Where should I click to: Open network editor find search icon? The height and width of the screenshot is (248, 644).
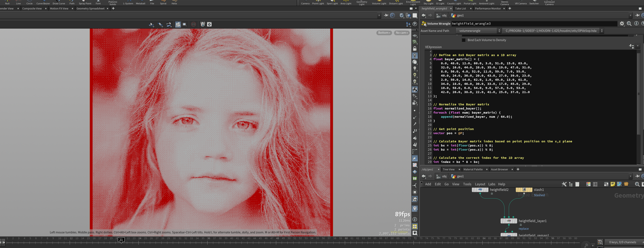[x=637, y=184]
